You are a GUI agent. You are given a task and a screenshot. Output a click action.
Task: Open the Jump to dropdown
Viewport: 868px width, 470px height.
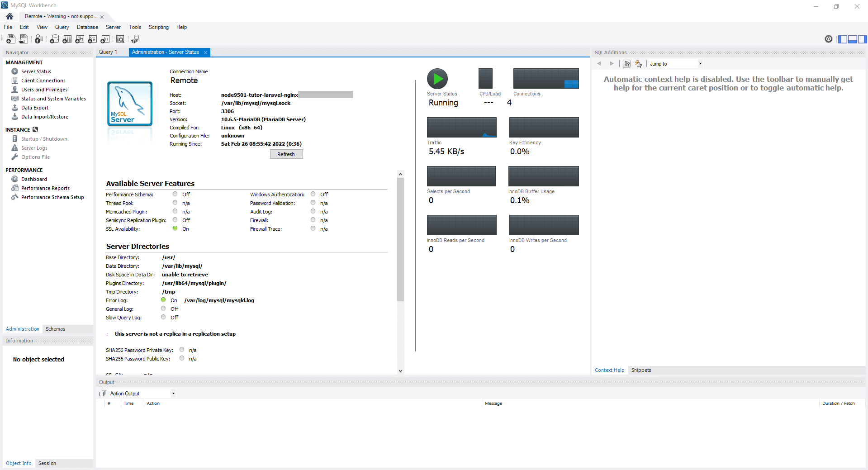[676, 64]
